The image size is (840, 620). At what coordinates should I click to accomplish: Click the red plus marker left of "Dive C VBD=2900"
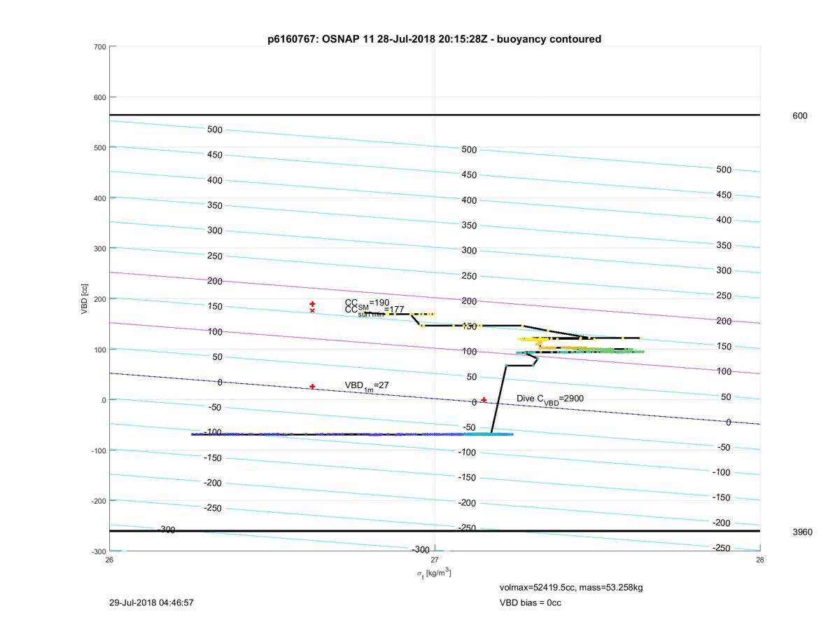point(484,400)
